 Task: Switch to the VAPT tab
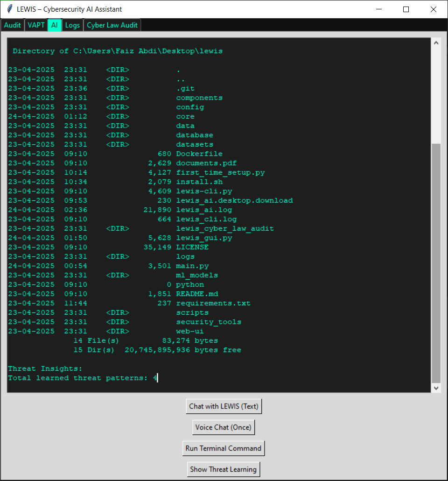point(36,25)
